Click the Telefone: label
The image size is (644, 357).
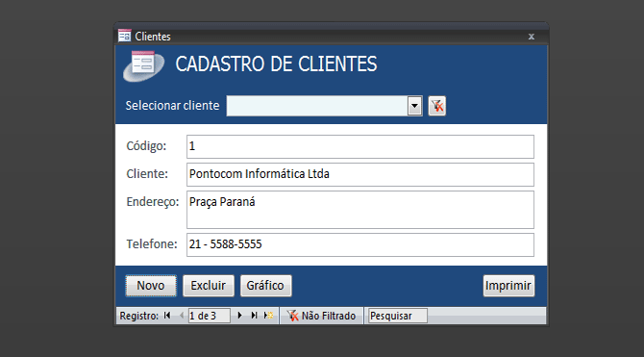[x=152, y=244]
